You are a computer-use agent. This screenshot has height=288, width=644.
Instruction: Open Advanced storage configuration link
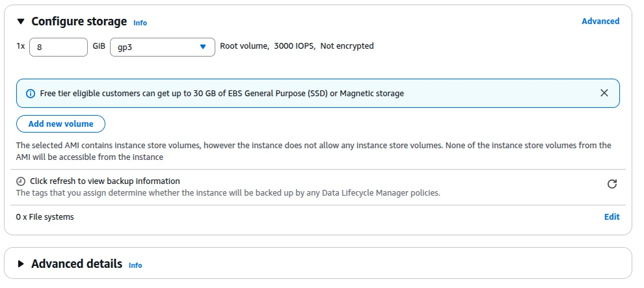[x=600, y=21]
